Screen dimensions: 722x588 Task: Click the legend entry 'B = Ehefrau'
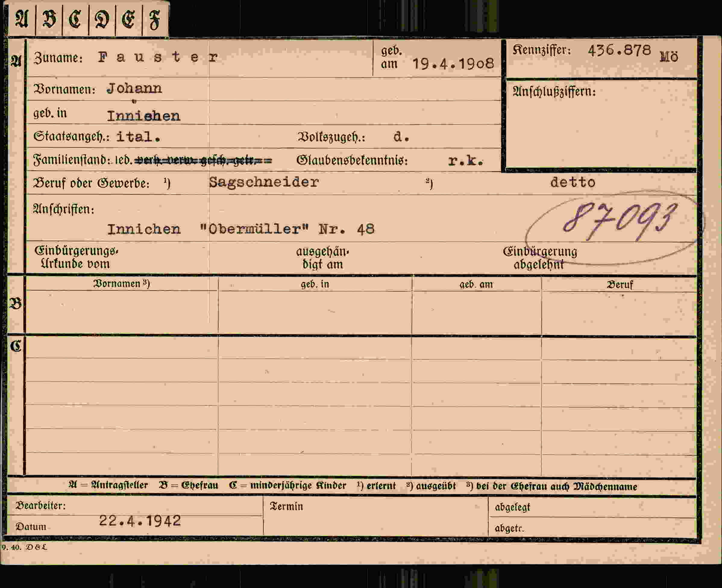tap(189, 485)
